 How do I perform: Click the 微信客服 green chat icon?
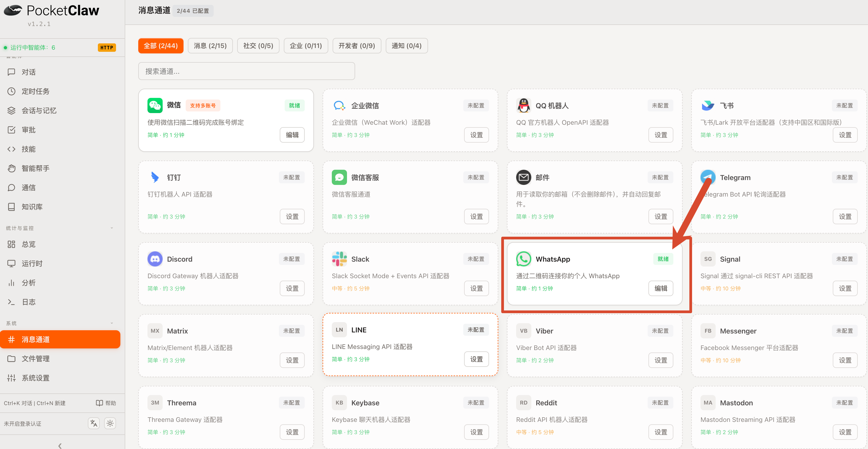(339, 177)
